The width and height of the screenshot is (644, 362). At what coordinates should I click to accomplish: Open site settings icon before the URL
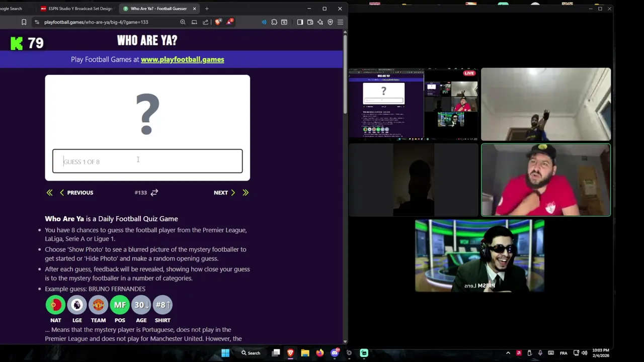pyautogui.click(x=37, y=22)
